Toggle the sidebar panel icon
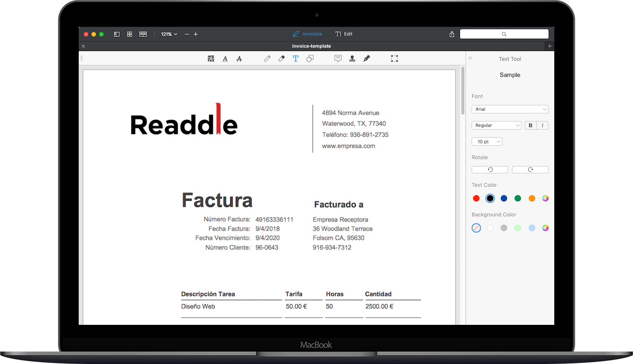The image size is (633, 364). point(117,34)
